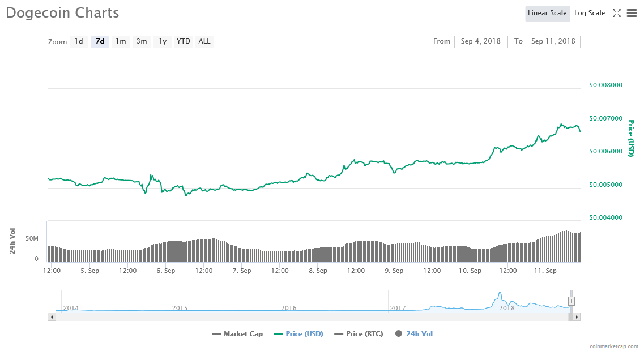Click the 8. Sep date label
The width and height of the screenshot is (644, 351).
point(318,271)
